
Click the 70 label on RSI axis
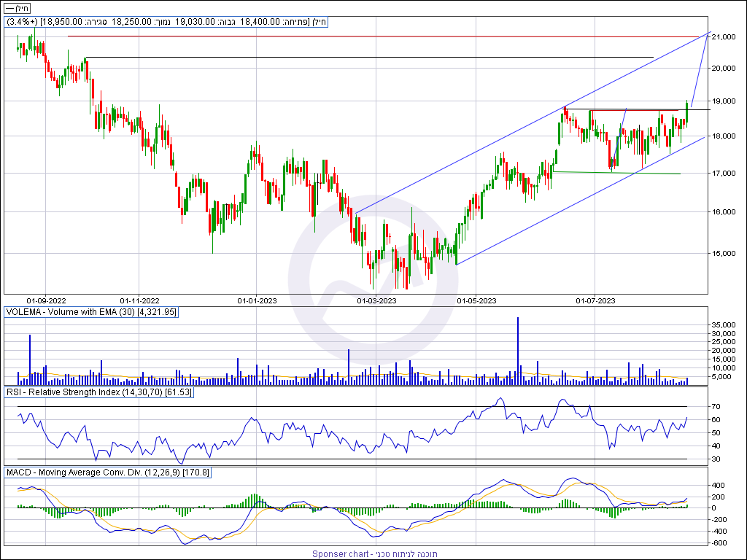tap(716, 407)
